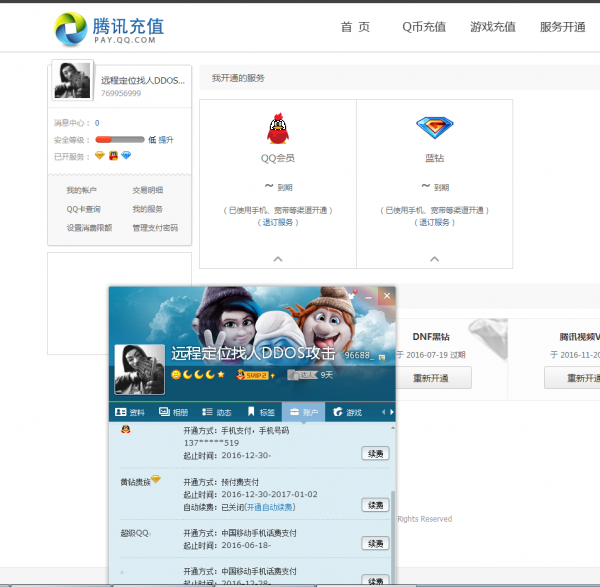Click 续费 for 超级QQ
Image resolution: width=600 pixels, height=587 pixels.
[375, 543]
